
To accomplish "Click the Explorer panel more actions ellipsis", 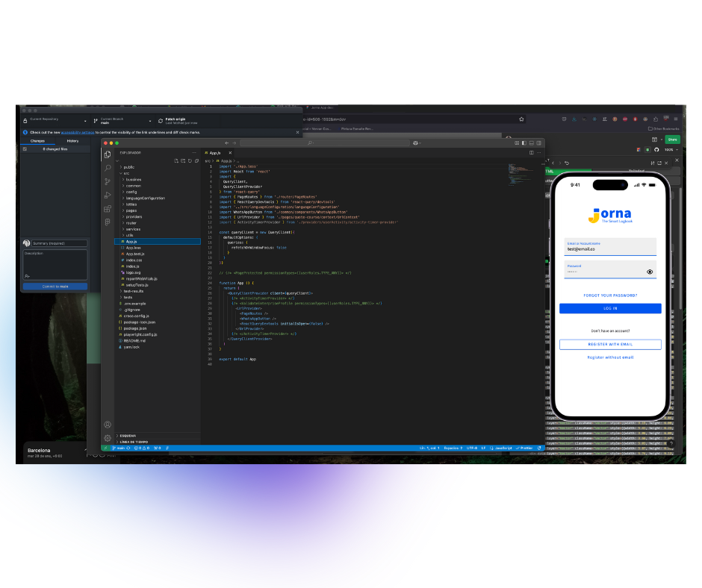I will tap(194, 152).
